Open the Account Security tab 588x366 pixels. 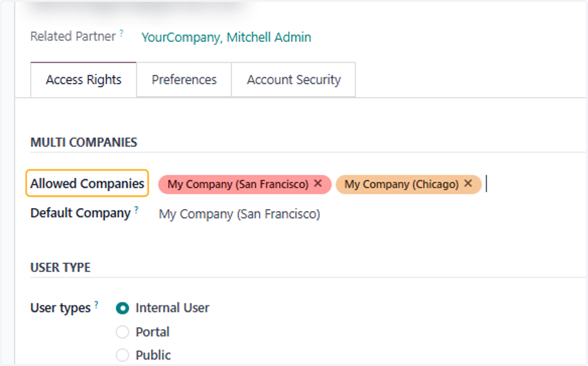pyautogui.click(x=294, y=79)
